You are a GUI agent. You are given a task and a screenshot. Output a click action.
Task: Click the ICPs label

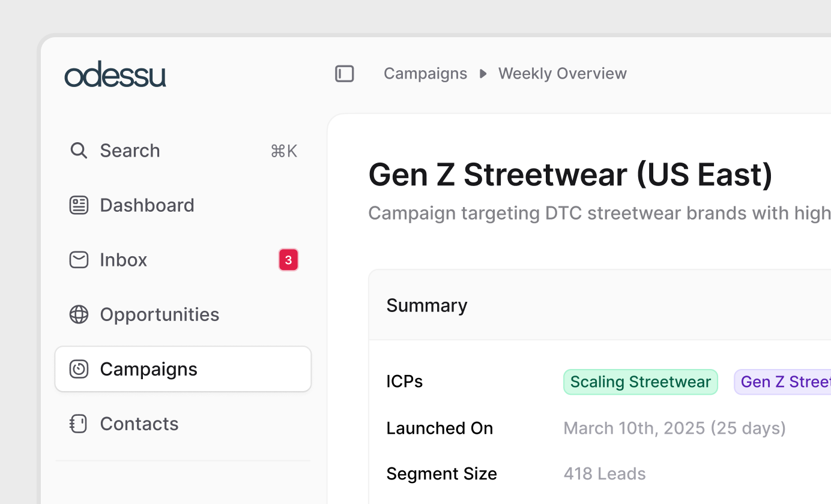[405, 382]
